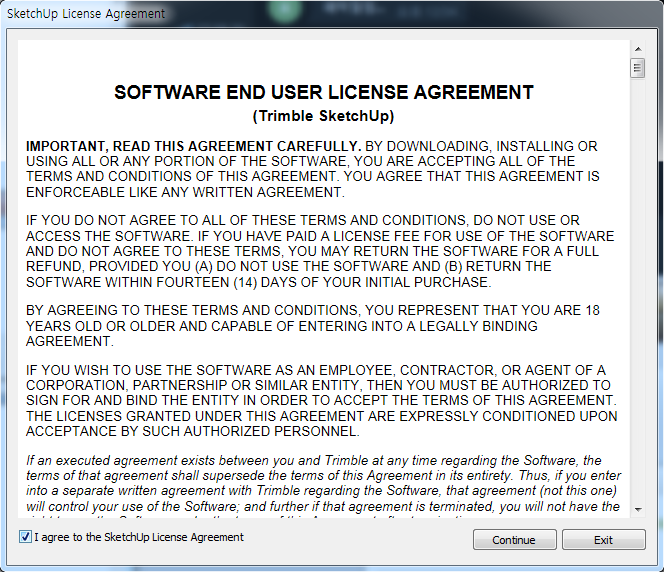
Task: Click the italic line If an executed agreement exists
Action: point(314,461)
